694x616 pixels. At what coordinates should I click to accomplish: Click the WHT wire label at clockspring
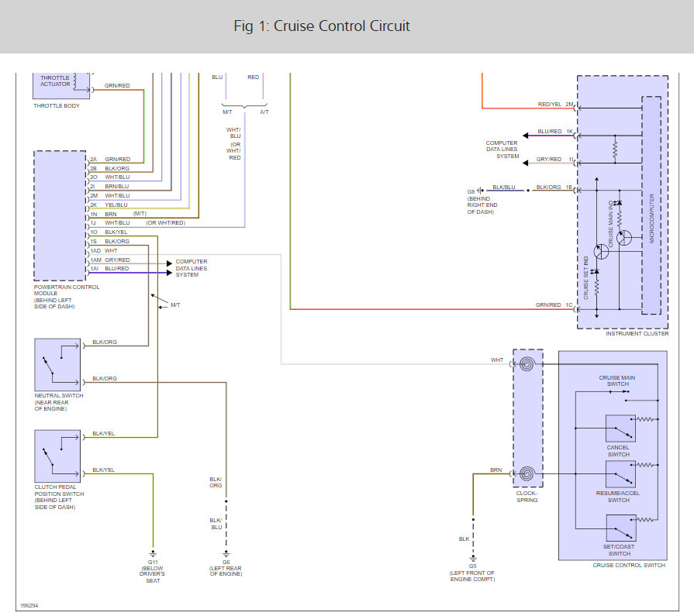coord(497,360)
